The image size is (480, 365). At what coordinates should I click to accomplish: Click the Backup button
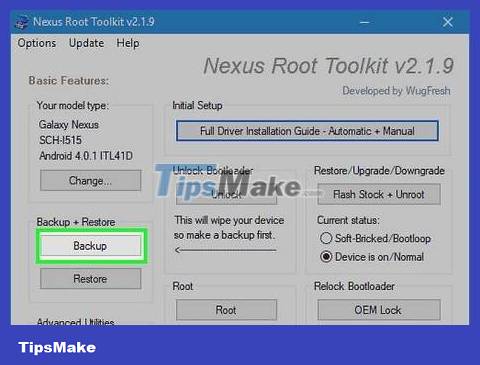pyautogui.click(x=90, y=246)
